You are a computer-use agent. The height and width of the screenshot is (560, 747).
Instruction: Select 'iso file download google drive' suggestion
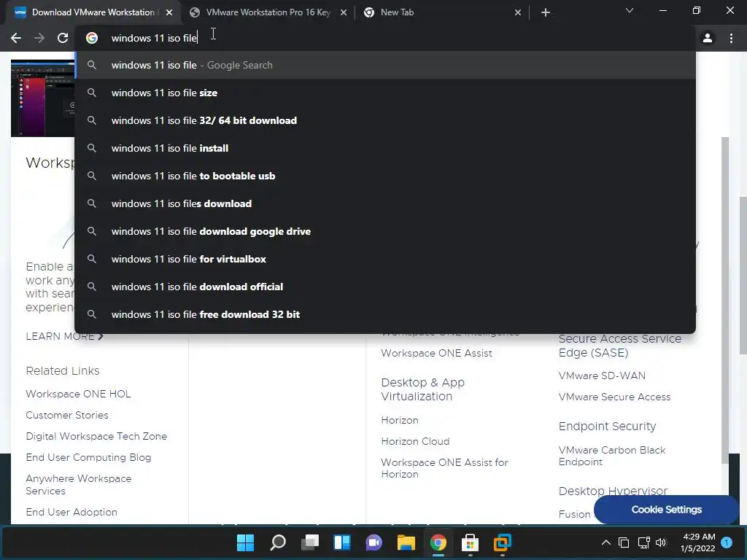point(385,231)
